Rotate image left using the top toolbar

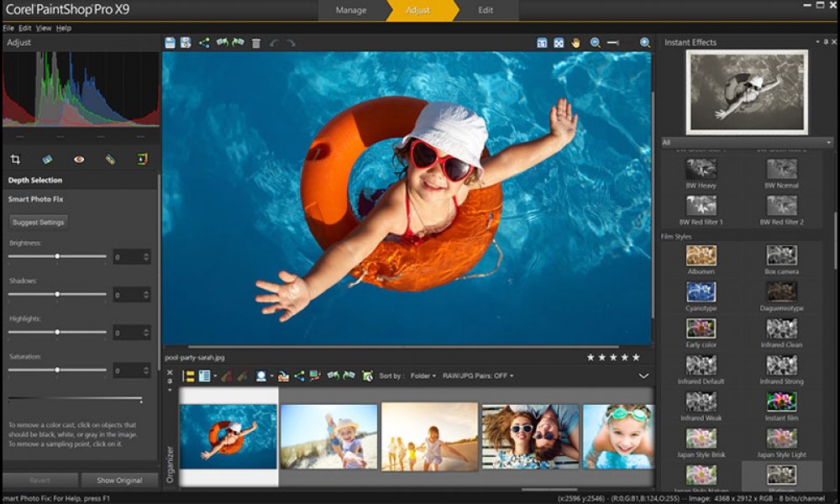pos(222,42)
